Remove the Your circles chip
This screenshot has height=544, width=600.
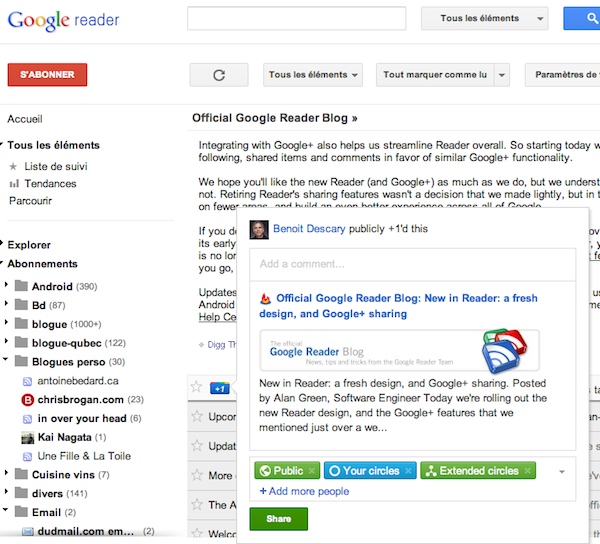point(408,471)
